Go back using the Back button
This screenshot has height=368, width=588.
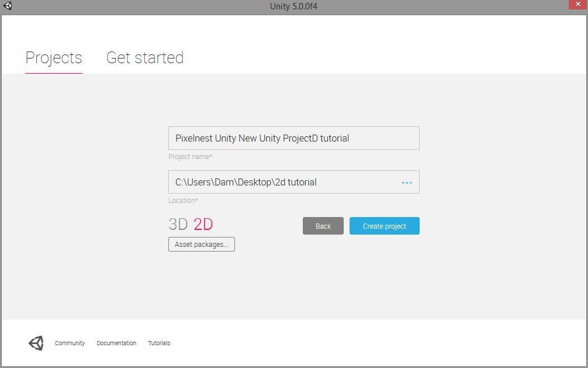(323, 226)
